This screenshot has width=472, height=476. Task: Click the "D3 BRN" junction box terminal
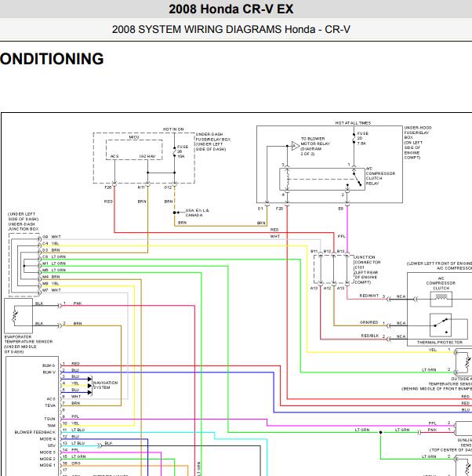coord(51,250)
